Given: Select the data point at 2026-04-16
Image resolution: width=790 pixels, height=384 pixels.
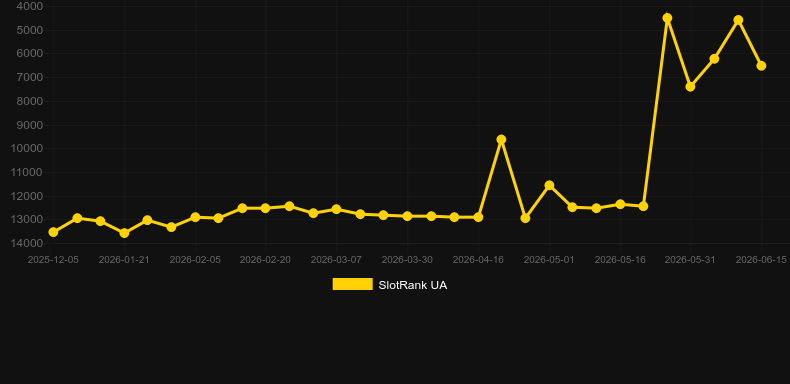Looking at the screenshot, I should pyautogui.click(x=478, y=217).
